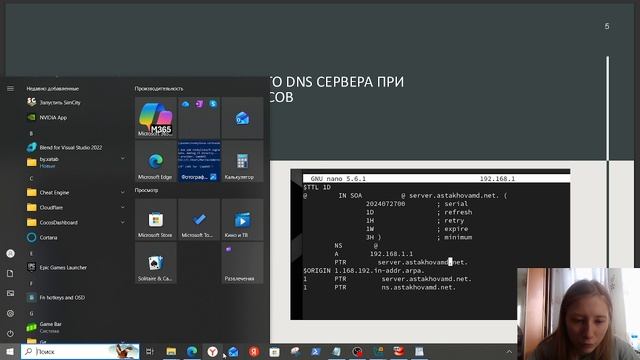640x360 pixels.
Task: Open the Кино и ТВ tile
Action: click(242, 220)
